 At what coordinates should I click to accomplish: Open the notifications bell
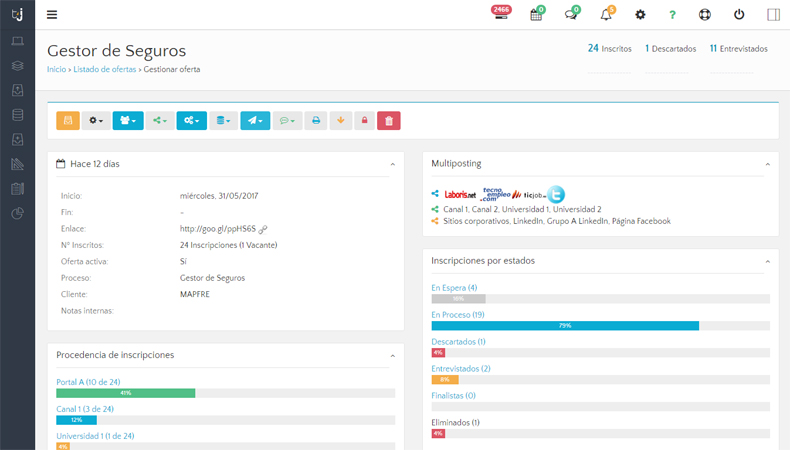tap(607, 14)
